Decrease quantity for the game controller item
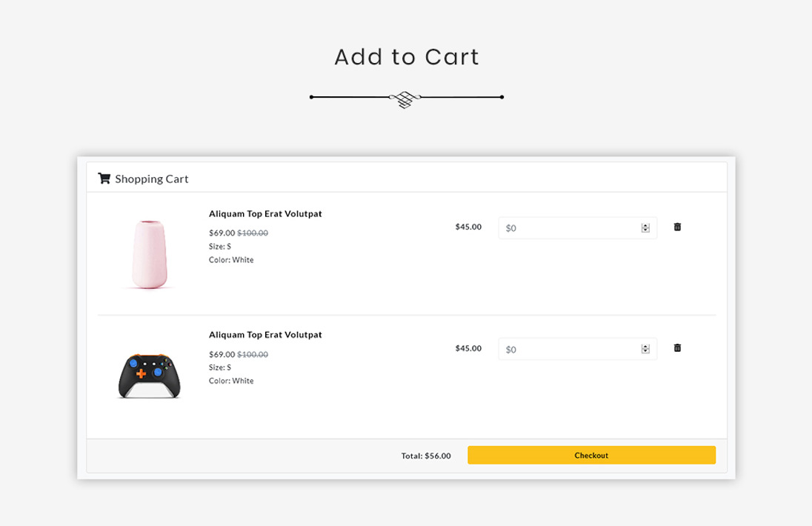The height and width of the screenshot is (526, 812). (x=645, y=352)
